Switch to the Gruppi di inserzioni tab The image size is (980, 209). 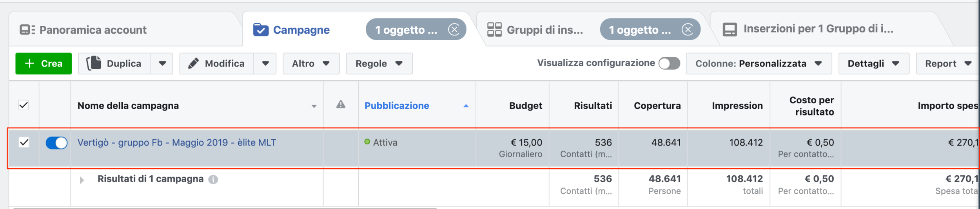point(535,30)
